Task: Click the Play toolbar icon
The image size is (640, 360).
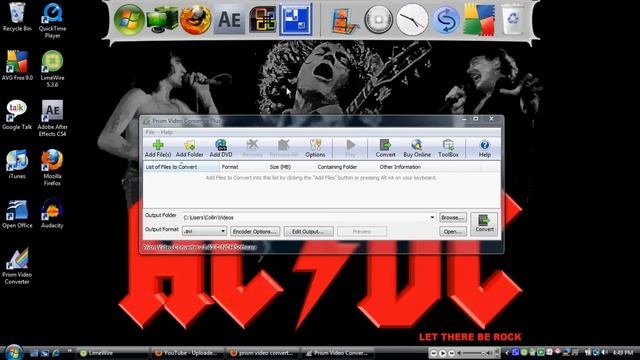Action: coord(350,148)
